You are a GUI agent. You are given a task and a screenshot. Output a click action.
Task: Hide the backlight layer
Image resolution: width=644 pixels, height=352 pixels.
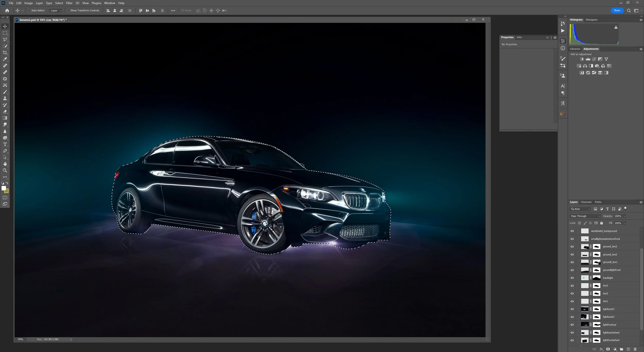pos(572,278)
